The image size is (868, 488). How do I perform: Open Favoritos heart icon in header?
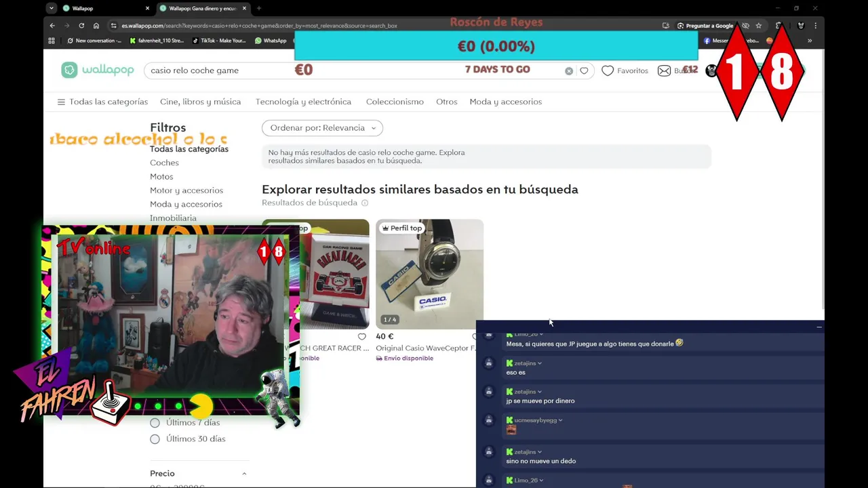pos(608,70)
